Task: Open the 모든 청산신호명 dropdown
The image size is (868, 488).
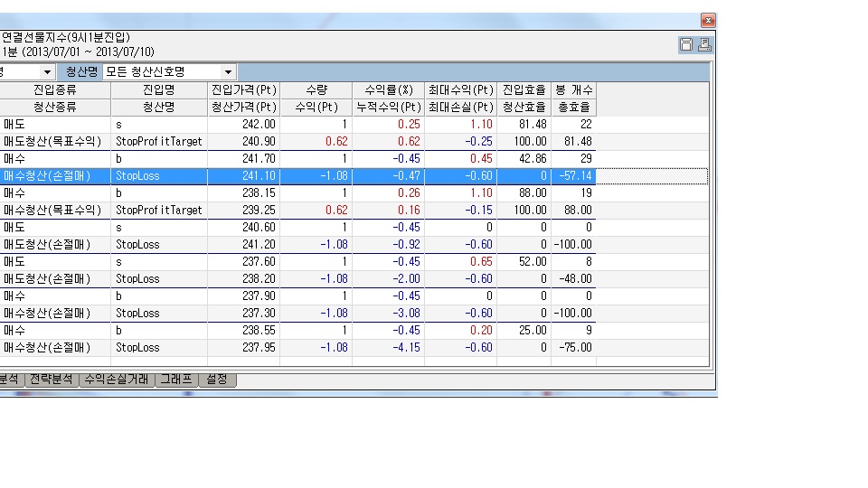Action: click(228, 72)
